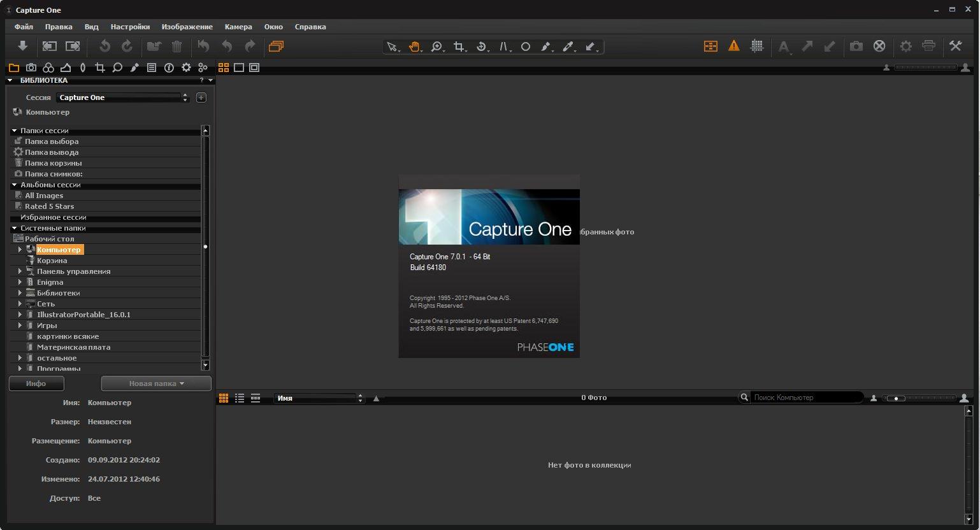Click the Новая папка button
This screenshot has height=530, width=980.
pos(156,383)
